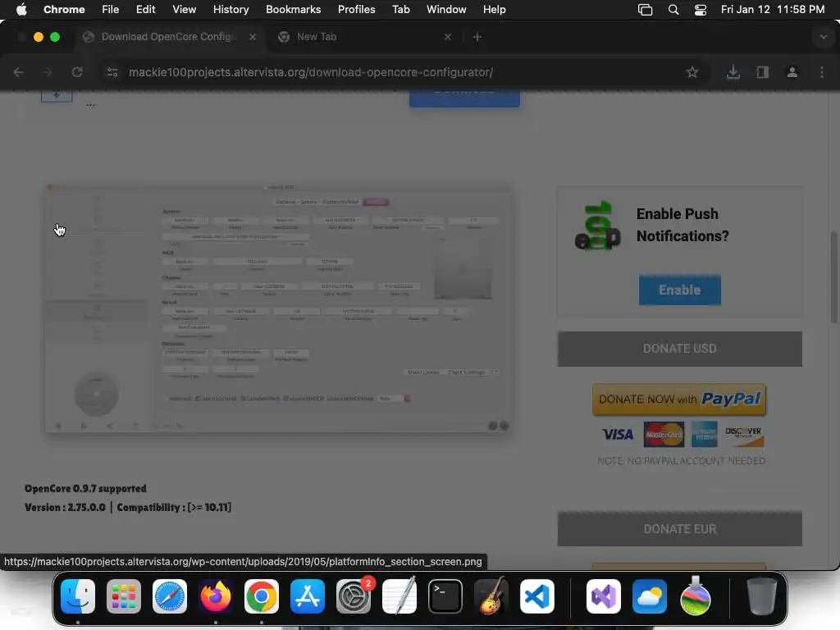The image size is (840, 630).
Task: Open the platformInfo section screenshot
Action: pos(279,308)
